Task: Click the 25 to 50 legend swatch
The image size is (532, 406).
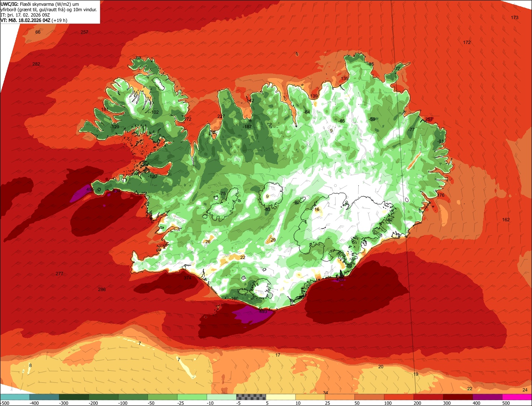Action: [x=339, y=397]
